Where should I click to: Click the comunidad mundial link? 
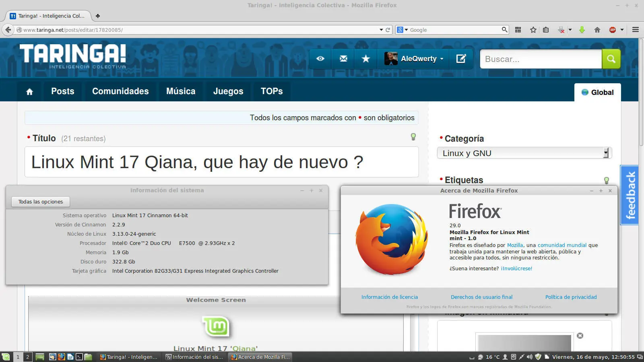[562, 245]
